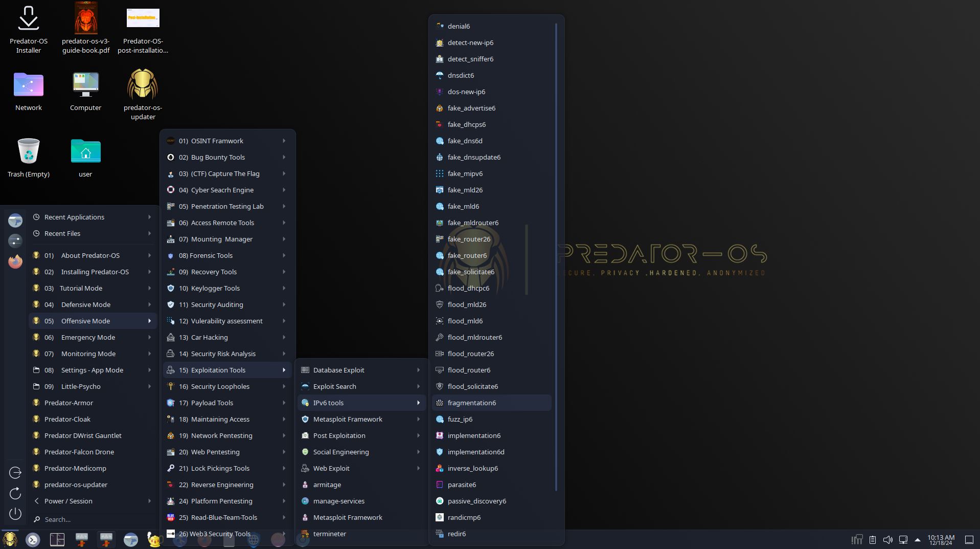Click the volume icon in the system tray
The height and width of the screenshot is (549, 980).
click(887, 540)
